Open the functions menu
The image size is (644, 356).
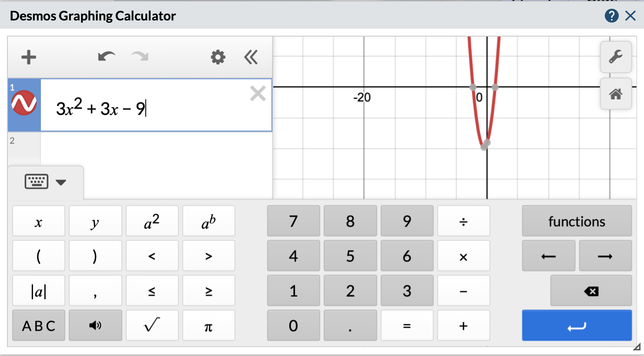(x=577, y=221)
